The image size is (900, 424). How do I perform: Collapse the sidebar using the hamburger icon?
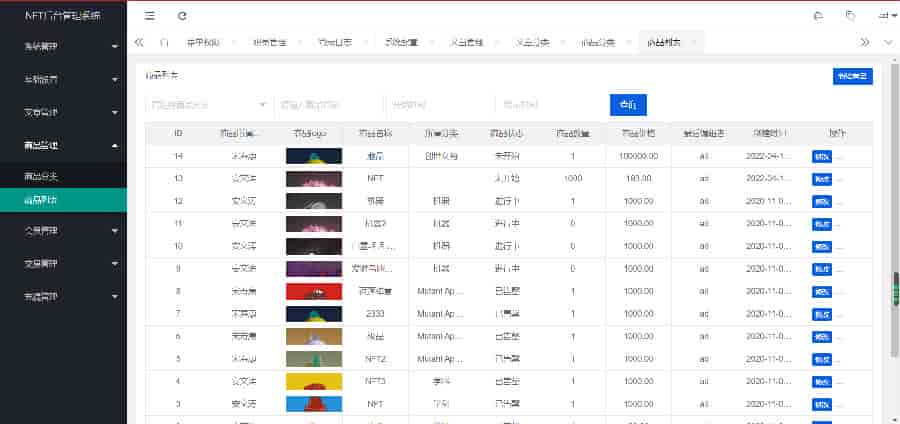coord(150,16)
